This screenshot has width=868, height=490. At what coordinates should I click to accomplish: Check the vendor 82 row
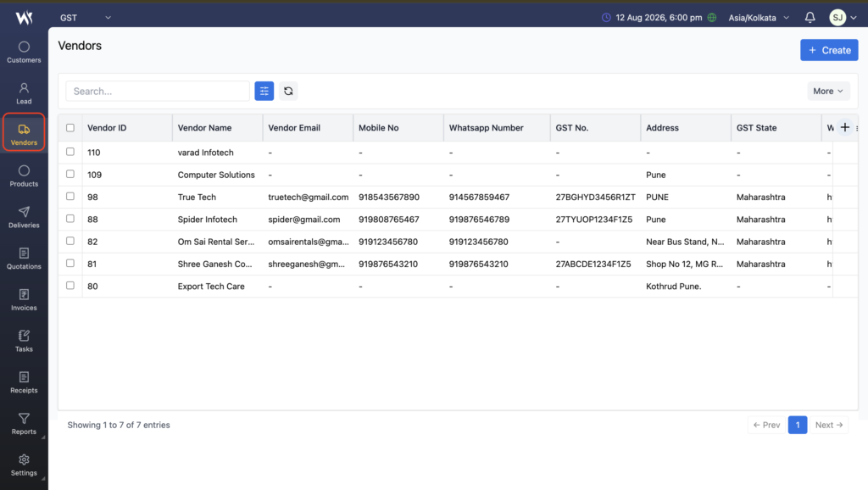tap(70, 241)
